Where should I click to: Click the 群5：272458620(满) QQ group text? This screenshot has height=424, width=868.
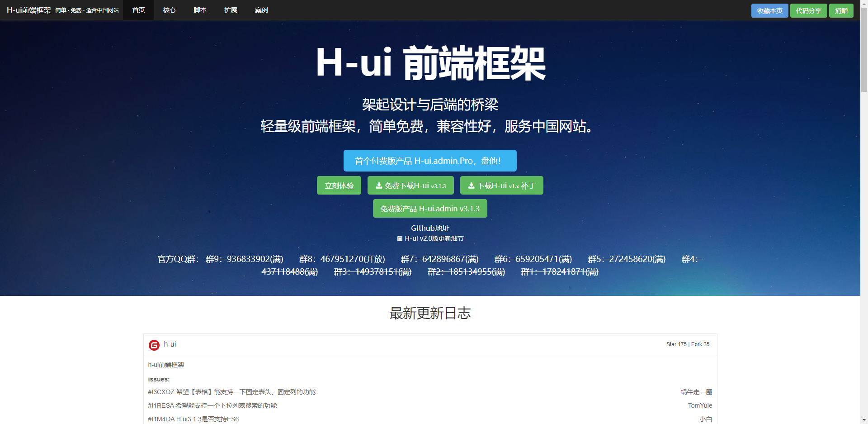(x=627, y=259)
